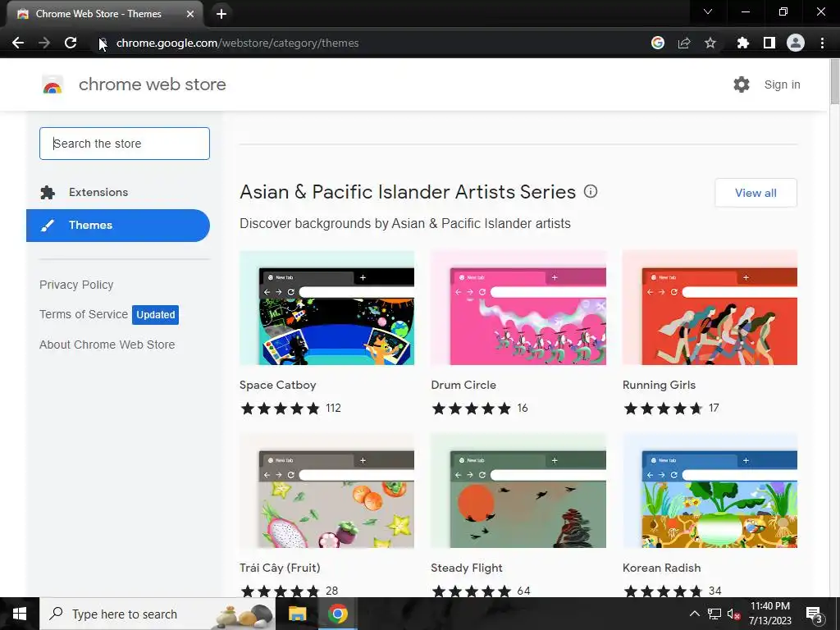Image resolution: width=840 pixels, height=630 pixels.
Task: Select the Themes category
Action: [118, 226]
